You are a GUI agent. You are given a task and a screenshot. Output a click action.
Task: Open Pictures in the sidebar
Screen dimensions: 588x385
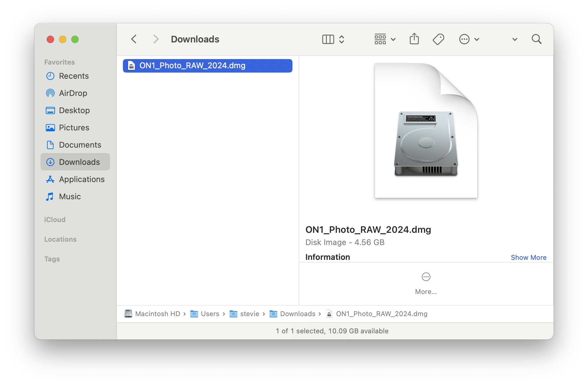coord(75,128)
